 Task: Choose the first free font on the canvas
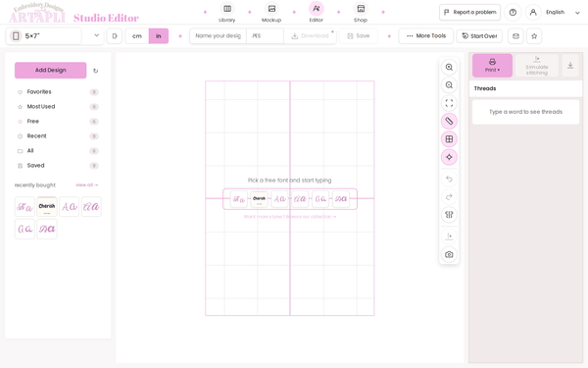[x=239, y=199]
